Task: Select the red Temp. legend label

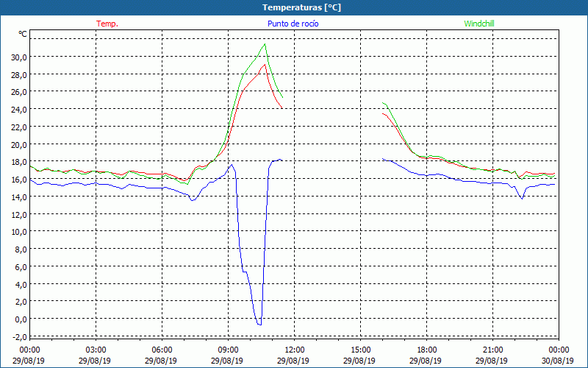Action: click(107, 24)
